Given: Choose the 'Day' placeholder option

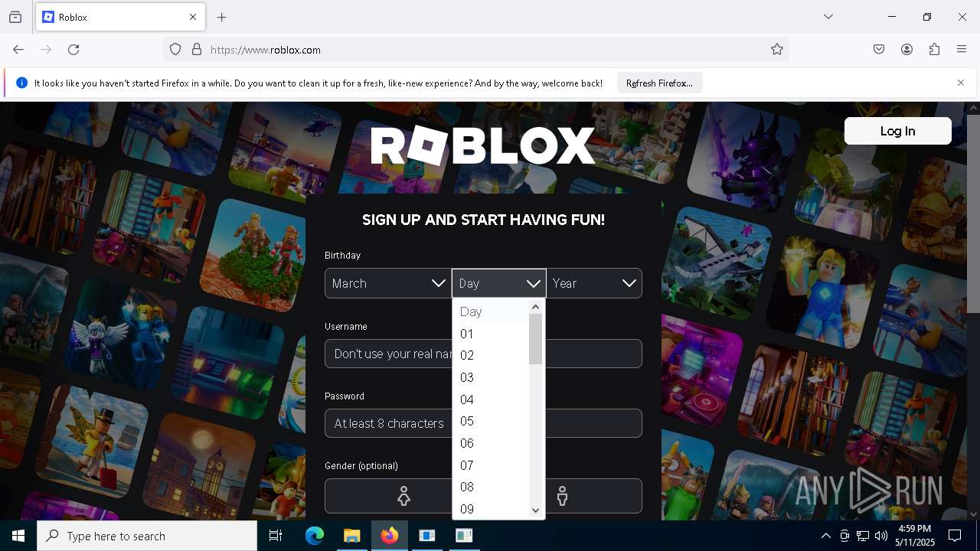Looking at the screenshot, I should [x=490, y=311].
